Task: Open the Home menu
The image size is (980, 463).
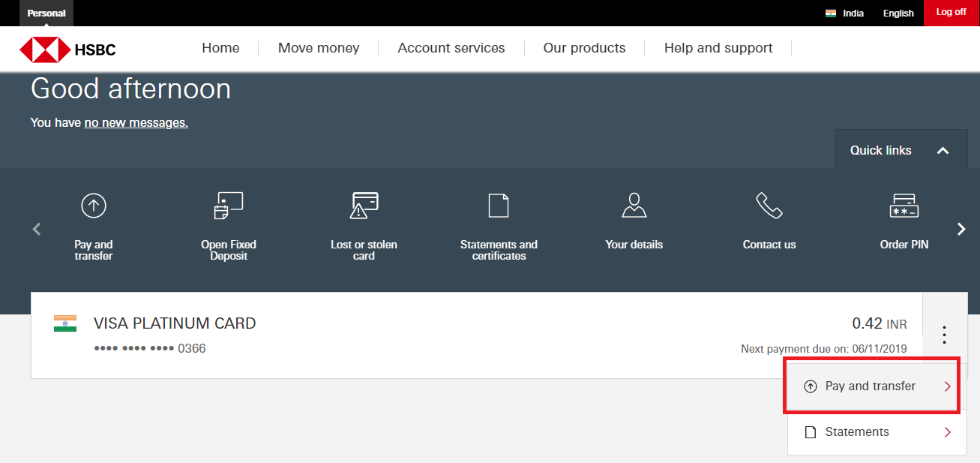Action: 220,48
